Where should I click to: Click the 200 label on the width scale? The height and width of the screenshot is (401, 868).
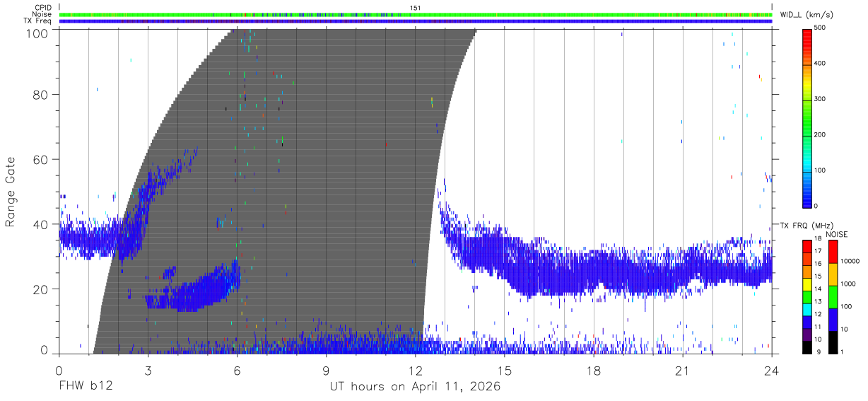pyautogui.click(x=820, y=134)
